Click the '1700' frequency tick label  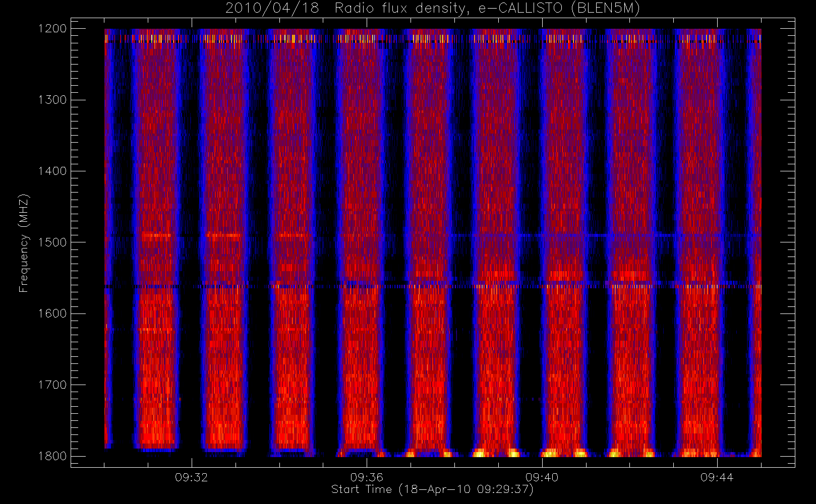[52, 385]
